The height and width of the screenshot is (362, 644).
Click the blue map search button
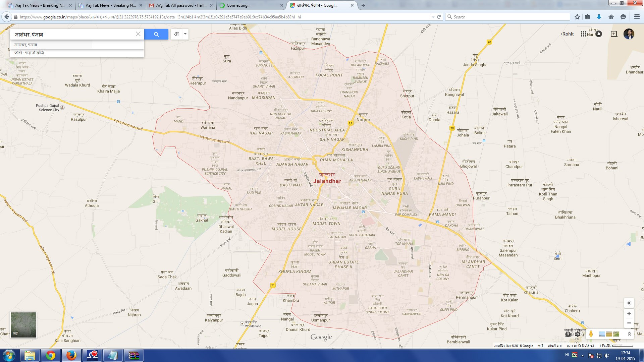[156, 34]
